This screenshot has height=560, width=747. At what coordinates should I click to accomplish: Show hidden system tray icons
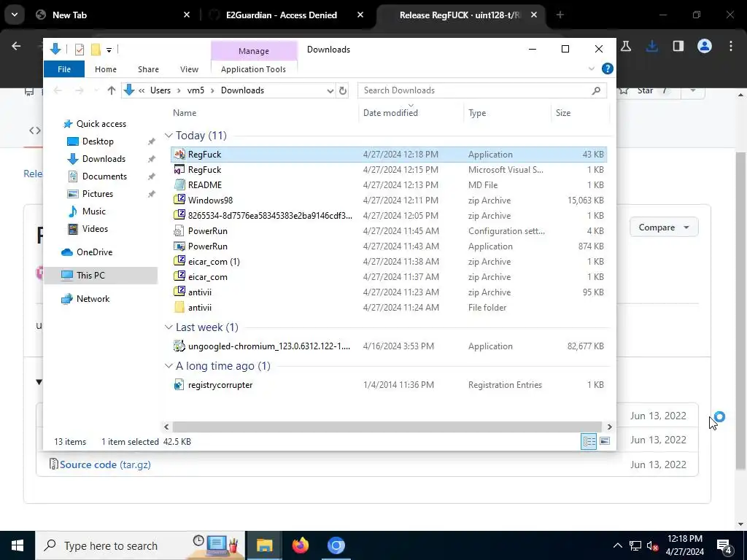[x=617, y=545]
